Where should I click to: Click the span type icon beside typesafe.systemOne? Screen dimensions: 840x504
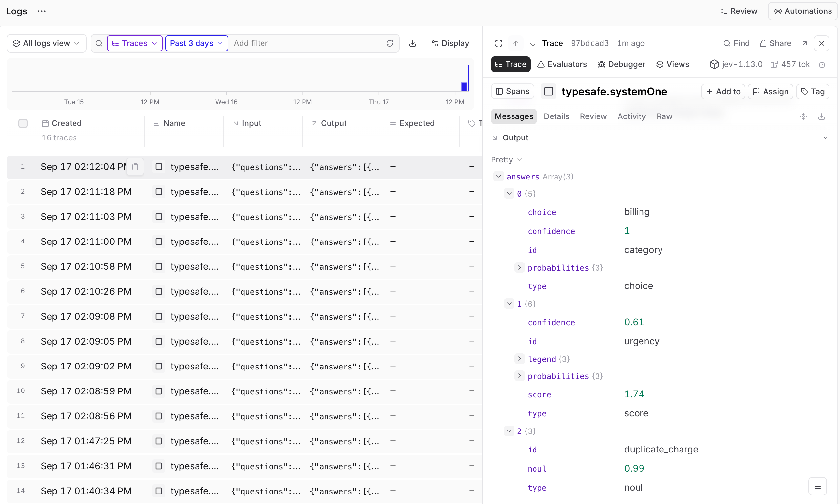[549, 91]
